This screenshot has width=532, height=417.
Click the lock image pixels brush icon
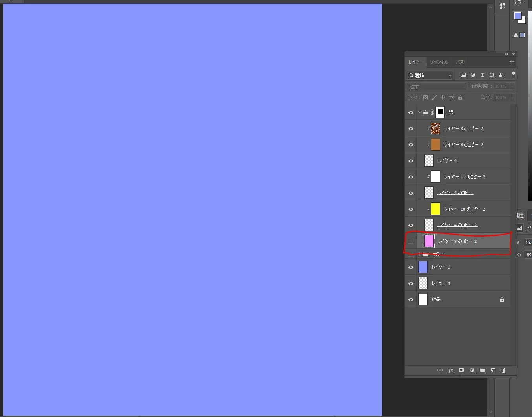[x=434, y=97]
